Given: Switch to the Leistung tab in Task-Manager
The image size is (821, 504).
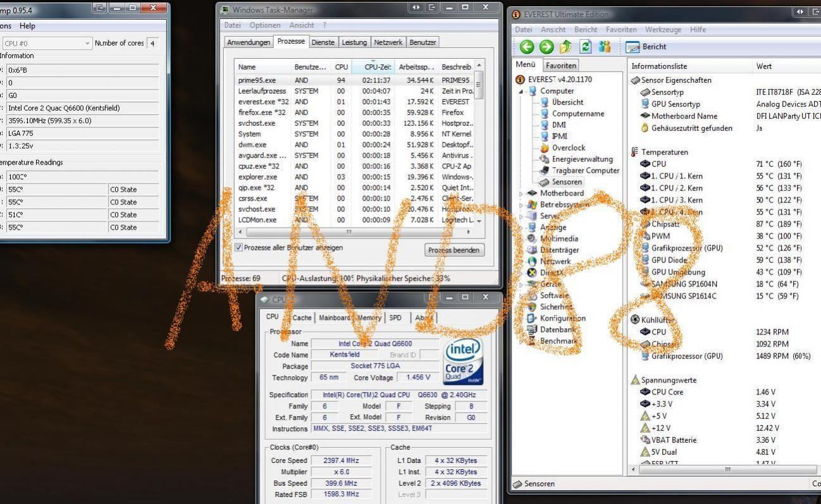Looking at the screenshot, I should [x=354, y=42].
